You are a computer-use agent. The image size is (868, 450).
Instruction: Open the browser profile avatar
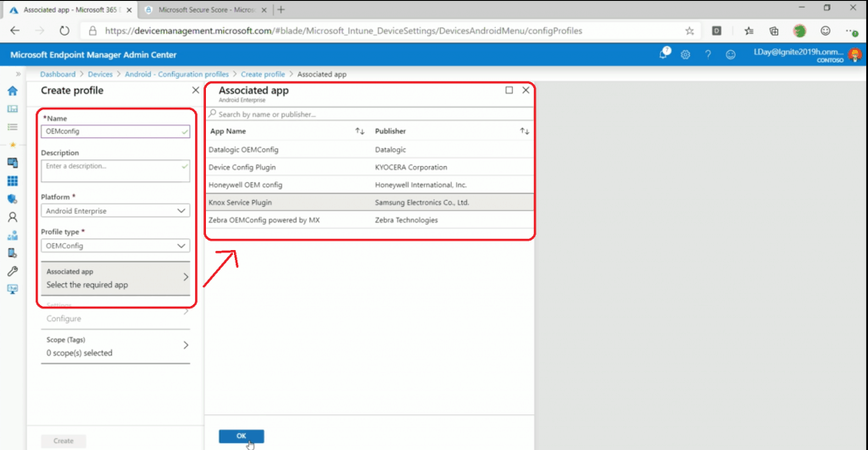799,31
